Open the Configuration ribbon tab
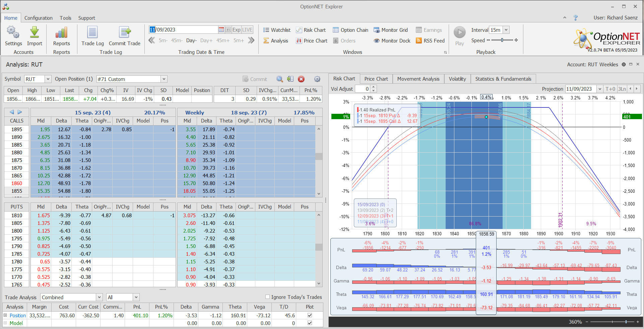This screenshot has width=644, height=329. (38, 18)
